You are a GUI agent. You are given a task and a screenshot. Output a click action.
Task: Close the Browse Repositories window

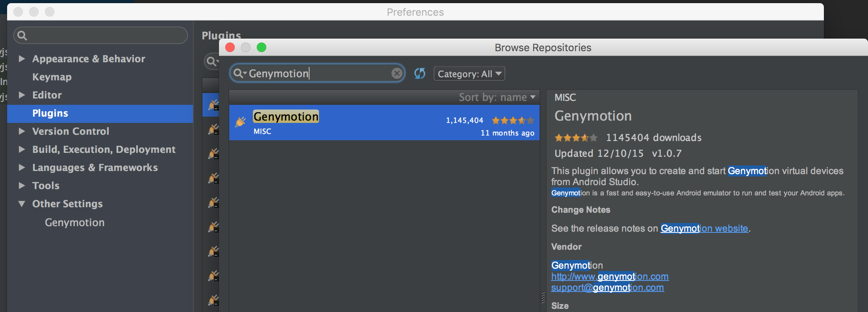[x=230, y=48]
